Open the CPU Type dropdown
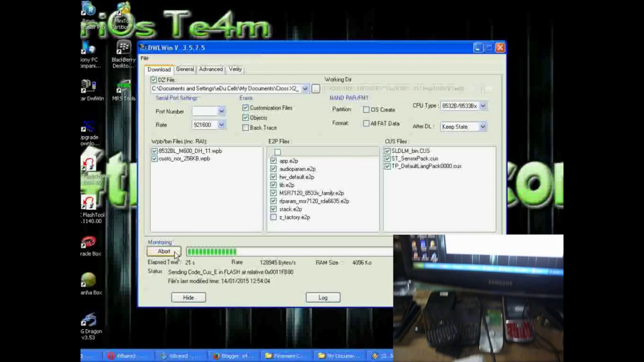The height and width of the screenshot is (362, 644). click(x=482, y=106)
